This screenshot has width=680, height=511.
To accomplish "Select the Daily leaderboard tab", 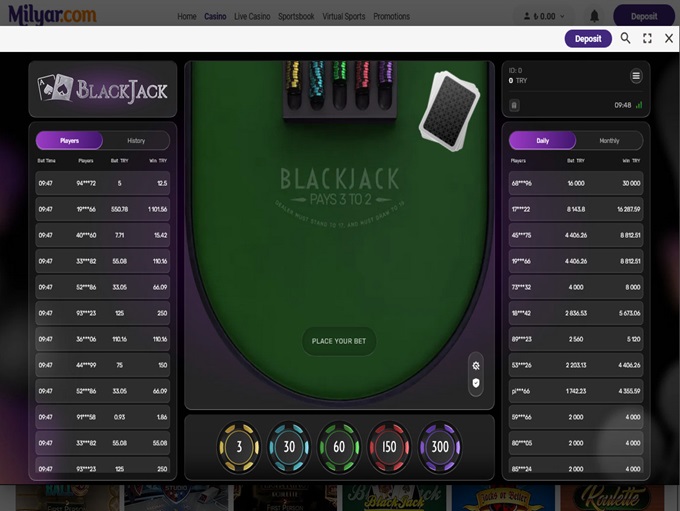I will (543, 141).
